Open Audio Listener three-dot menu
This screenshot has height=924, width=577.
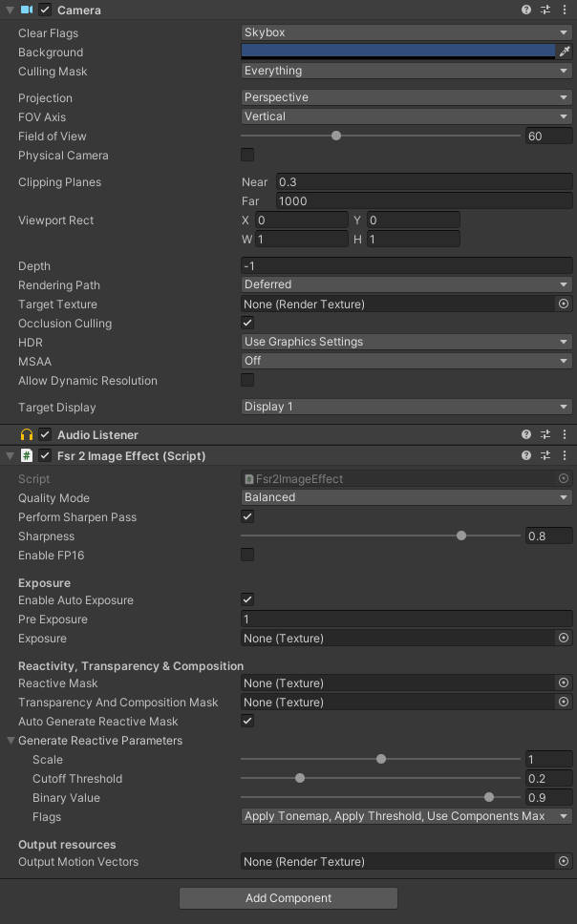point(565,434)
